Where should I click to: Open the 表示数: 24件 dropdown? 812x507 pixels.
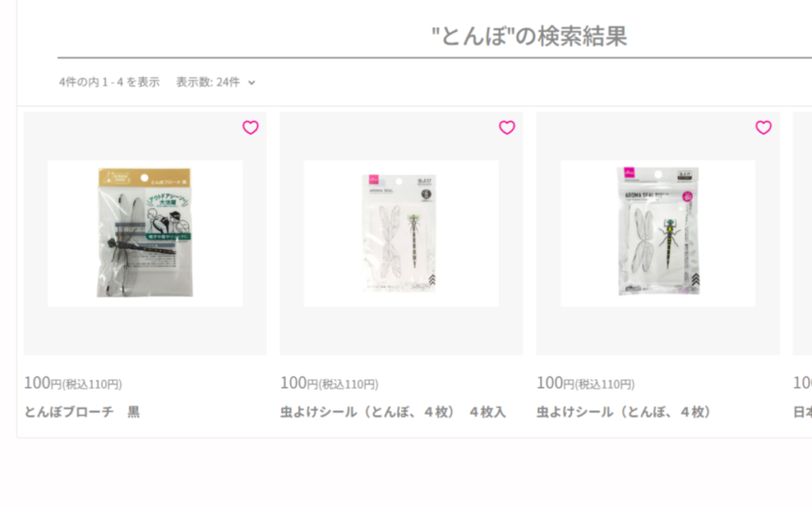216,82
